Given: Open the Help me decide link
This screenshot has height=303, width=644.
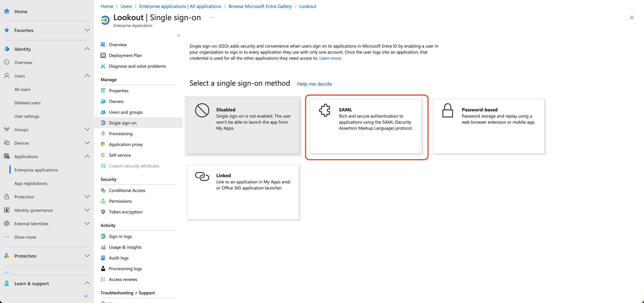Looking at the screenshot, I should [x=314, y=84].
